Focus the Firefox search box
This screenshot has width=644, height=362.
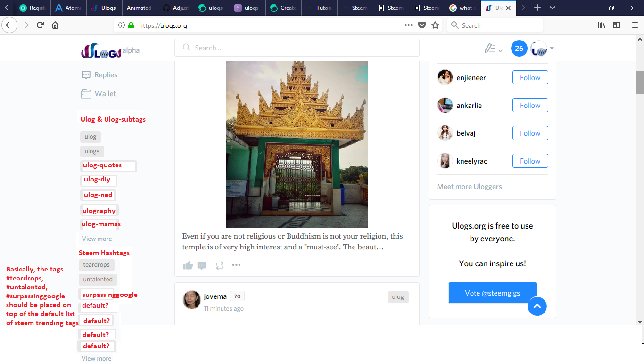495,25
